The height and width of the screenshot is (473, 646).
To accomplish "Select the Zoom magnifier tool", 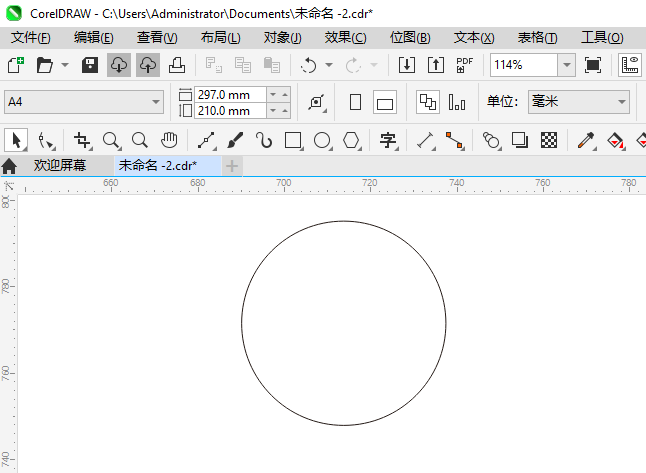I will point(112,140).
